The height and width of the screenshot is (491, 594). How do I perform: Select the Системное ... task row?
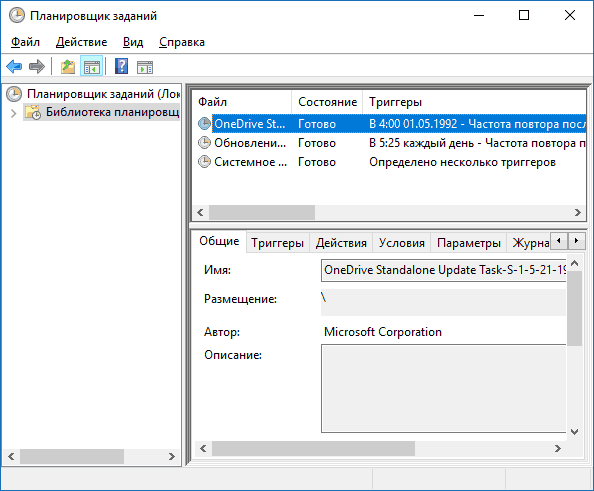392,162
